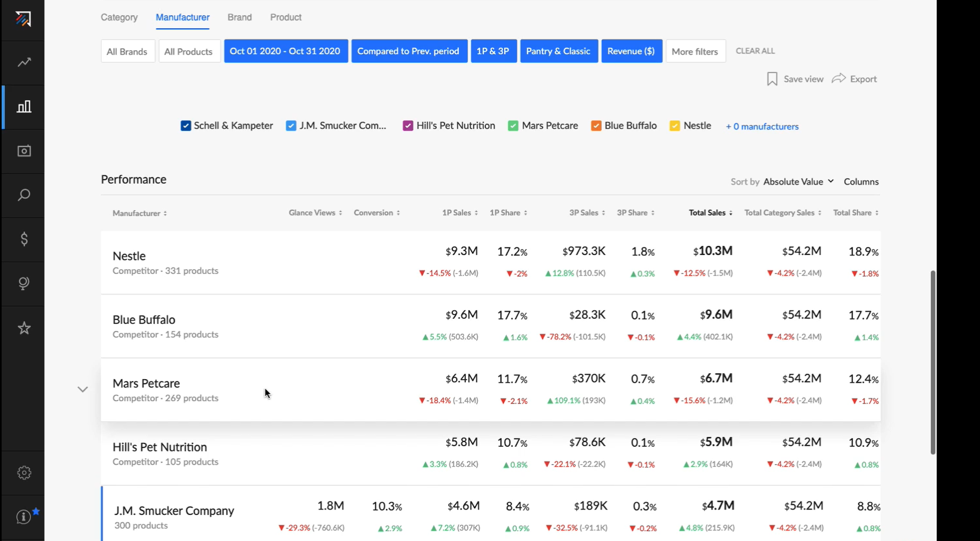The width and height of the screenshot is (980, 541).
Task: Uncheck the Mars Petcare checkbox
Action: (513, 126)
